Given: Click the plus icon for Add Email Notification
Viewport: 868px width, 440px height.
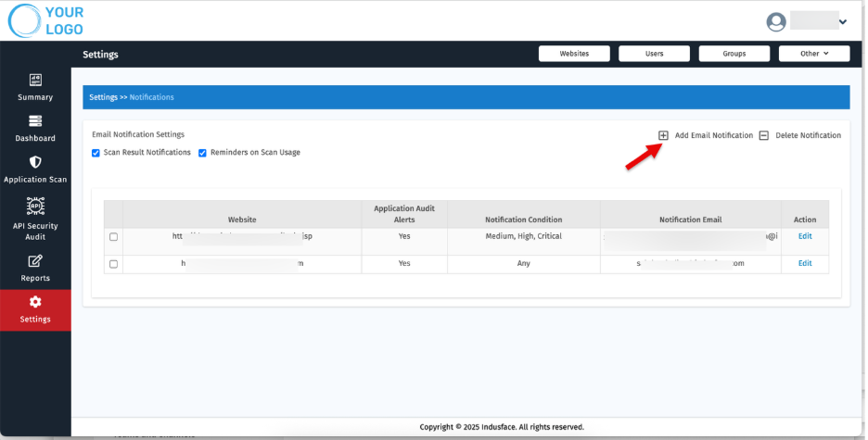Looking at the screenshot, I should (663, 135).
